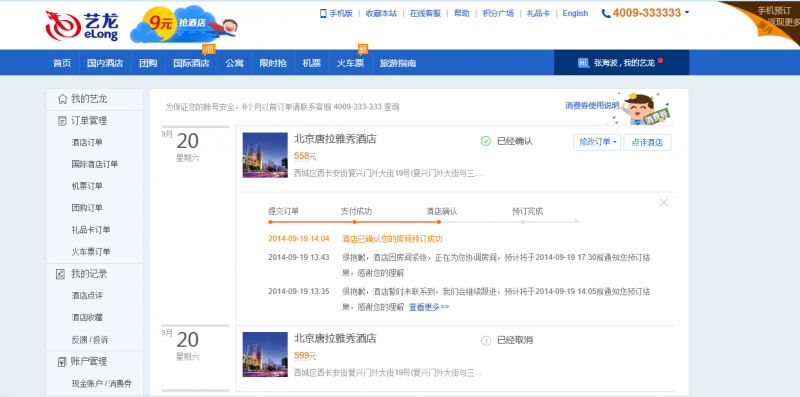Click the 账户管理 icon
The image size is (800, 397).
(x=61, y=362)
